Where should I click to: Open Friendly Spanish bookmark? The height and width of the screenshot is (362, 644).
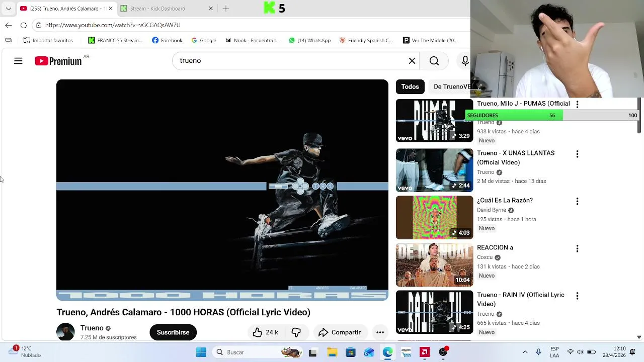[x=366, y=40]
